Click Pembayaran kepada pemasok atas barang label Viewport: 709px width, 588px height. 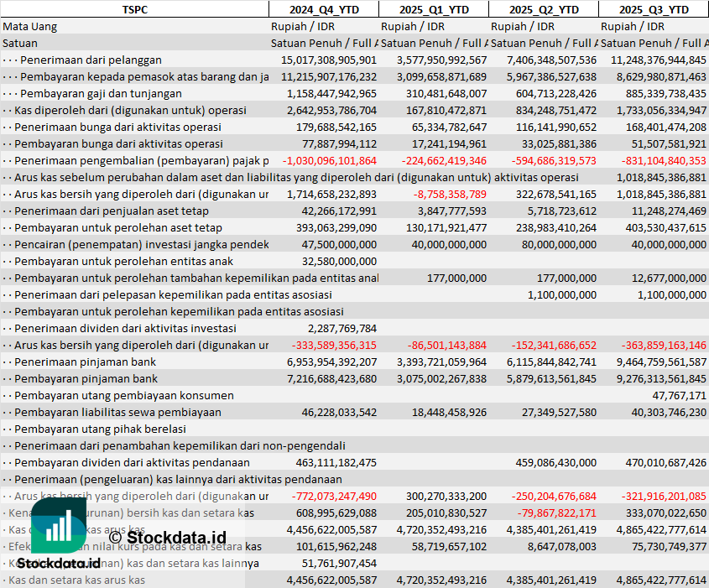click(x=144, y=77)
